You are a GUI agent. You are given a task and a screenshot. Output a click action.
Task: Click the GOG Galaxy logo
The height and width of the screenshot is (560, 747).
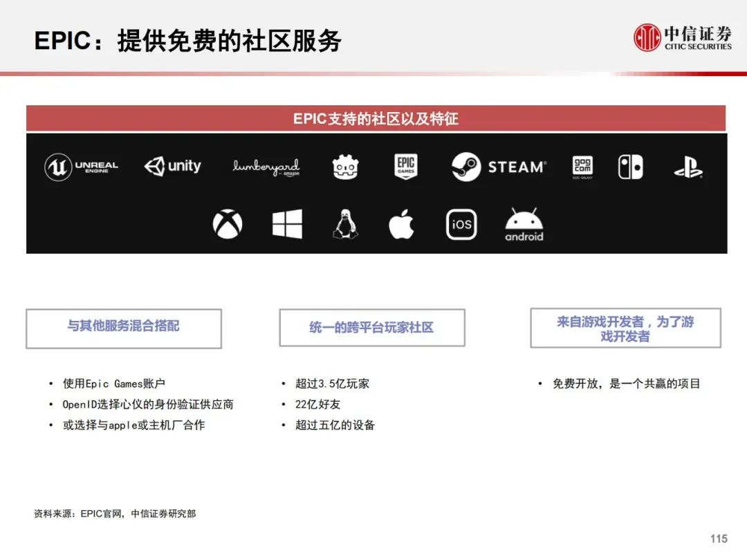(x=582, y=167)
